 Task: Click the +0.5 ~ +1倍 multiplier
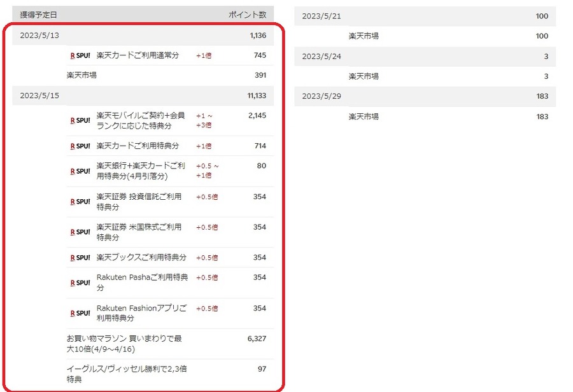point(207,171)
